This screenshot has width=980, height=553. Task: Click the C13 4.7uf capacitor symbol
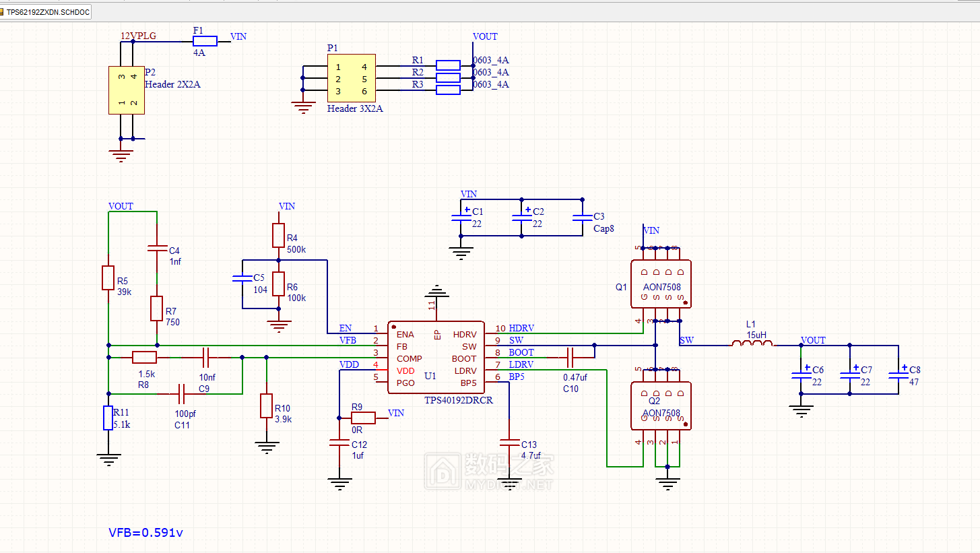click(509, 443)
